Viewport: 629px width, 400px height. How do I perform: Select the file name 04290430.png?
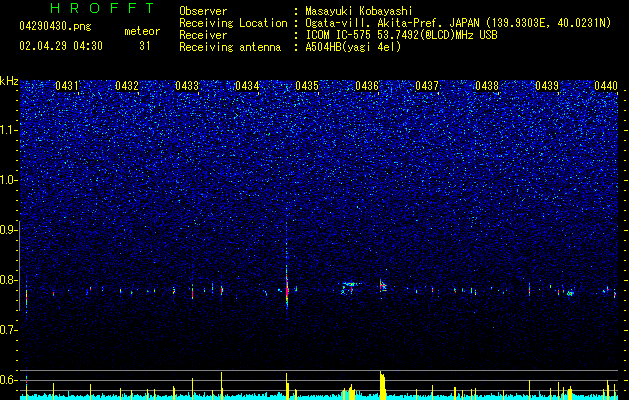(x=55, y=27)
